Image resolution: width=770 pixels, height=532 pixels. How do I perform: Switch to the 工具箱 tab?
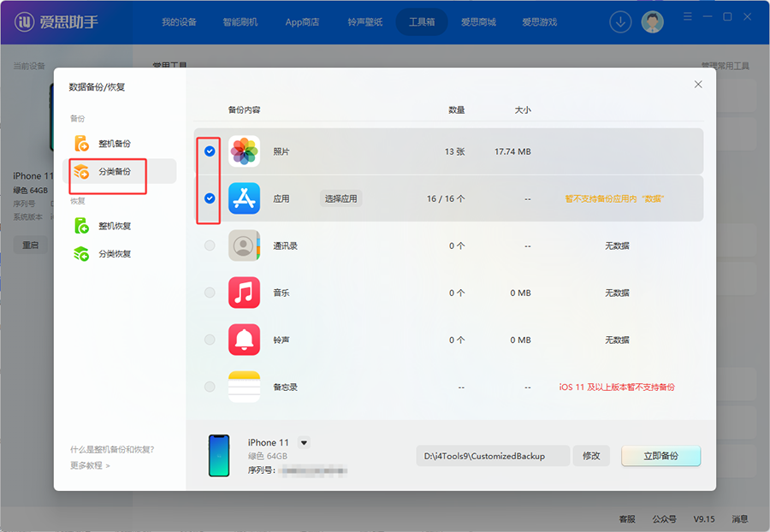coord(422,22)
